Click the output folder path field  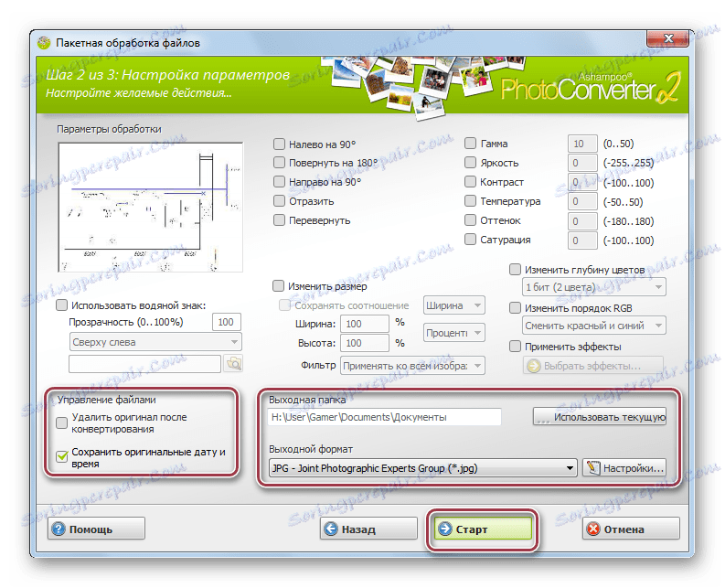[x=385, y=417]
